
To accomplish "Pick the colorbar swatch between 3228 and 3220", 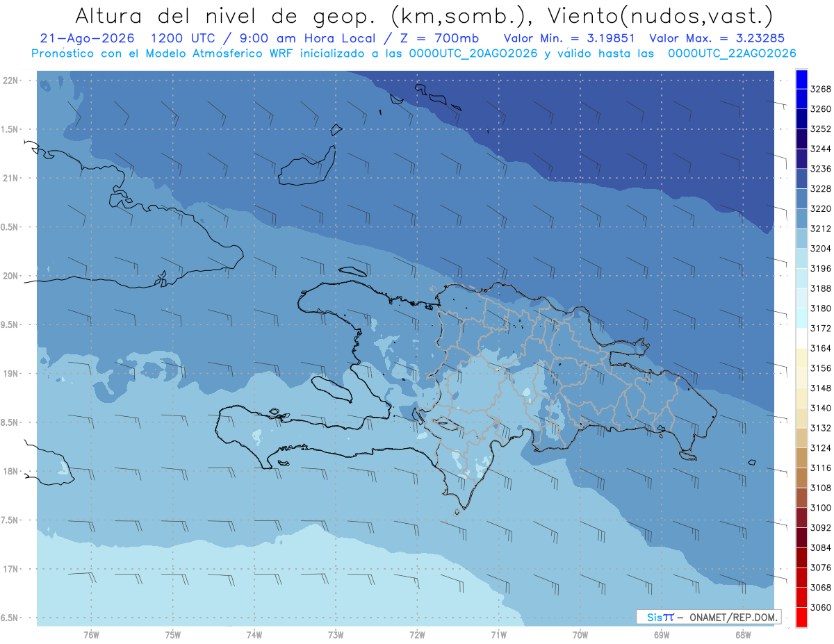I will coord(801,199).
